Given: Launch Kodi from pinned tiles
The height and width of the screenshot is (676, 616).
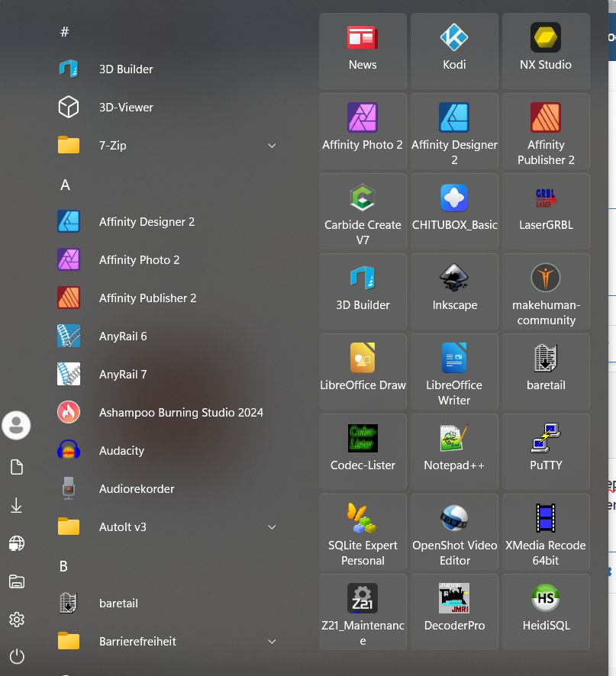Looking at the screenshot, I should click(x=454, y=51).
